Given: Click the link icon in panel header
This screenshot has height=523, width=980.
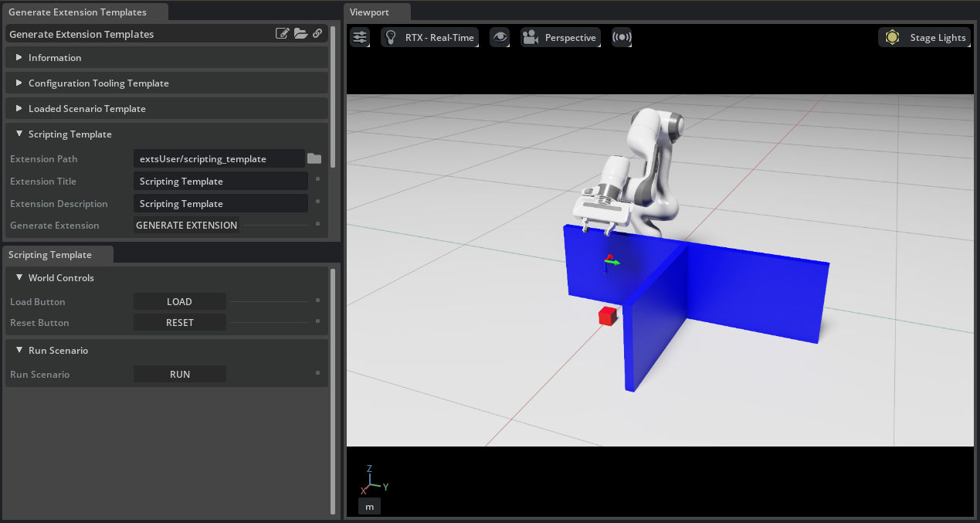Looking at the screenshot, I should click(x=317, y=34).
